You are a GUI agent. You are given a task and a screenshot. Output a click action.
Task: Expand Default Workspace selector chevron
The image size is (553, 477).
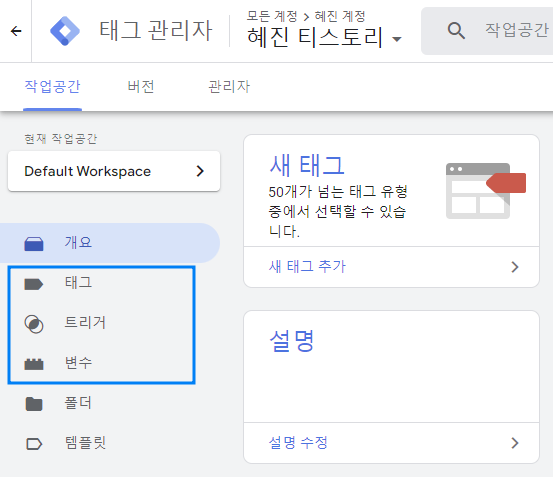tap(200, 171)
